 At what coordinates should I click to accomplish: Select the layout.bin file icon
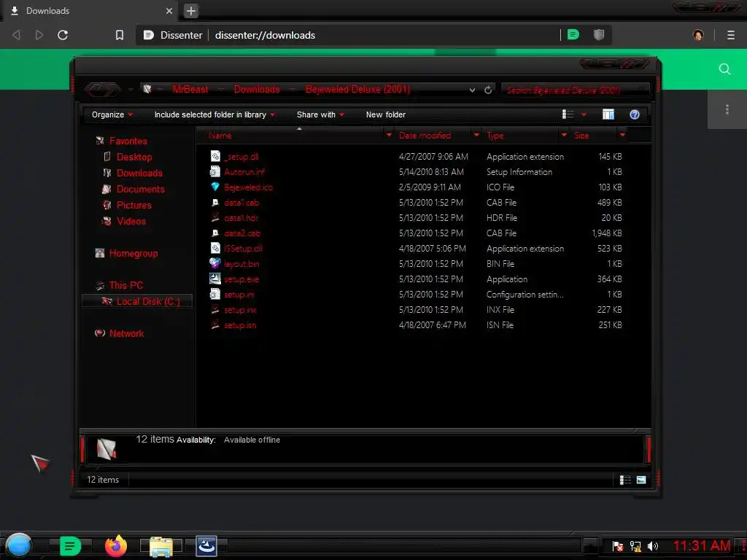coord(215,263)
